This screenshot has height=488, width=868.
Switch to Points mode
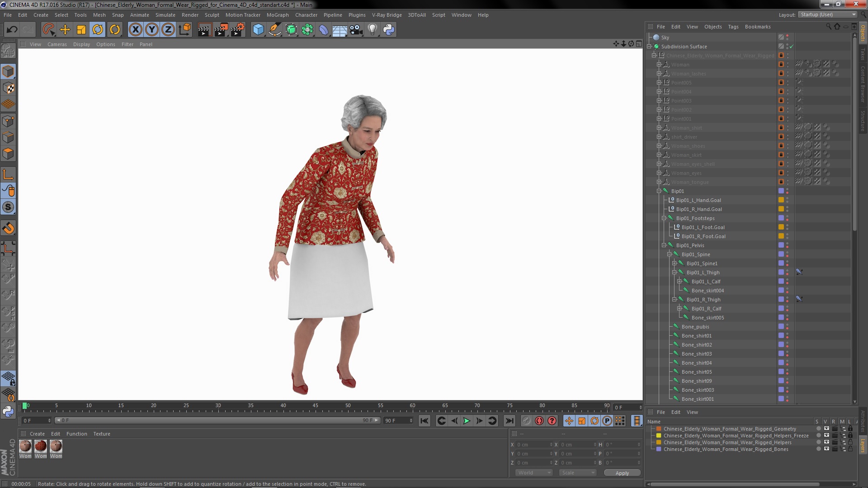pos(8,121)
